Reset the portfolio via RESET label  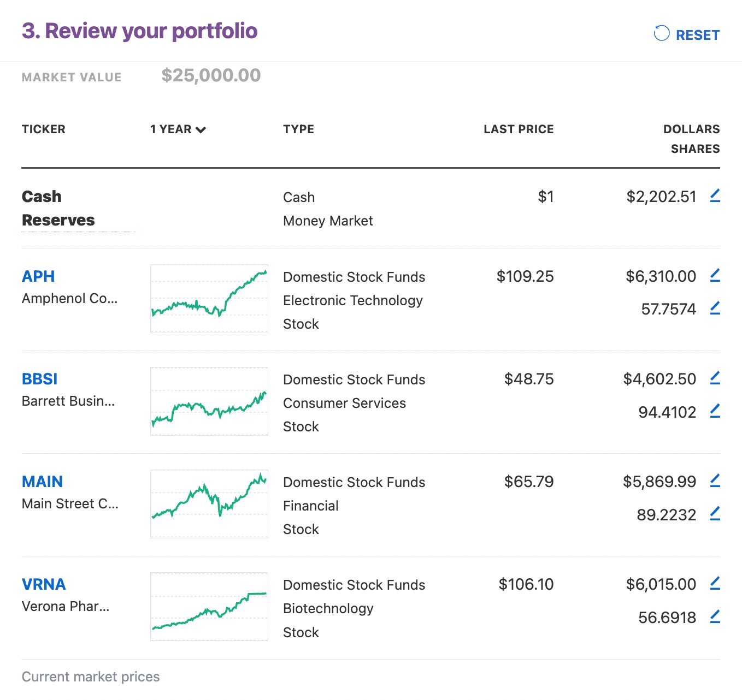(698, 35)
